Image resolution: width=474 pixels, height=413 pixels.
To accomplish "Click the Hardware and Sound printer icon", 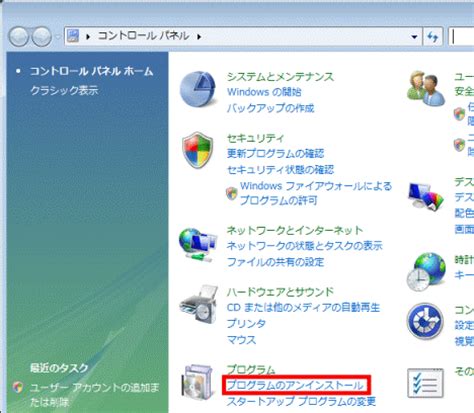I will (199, 304).
